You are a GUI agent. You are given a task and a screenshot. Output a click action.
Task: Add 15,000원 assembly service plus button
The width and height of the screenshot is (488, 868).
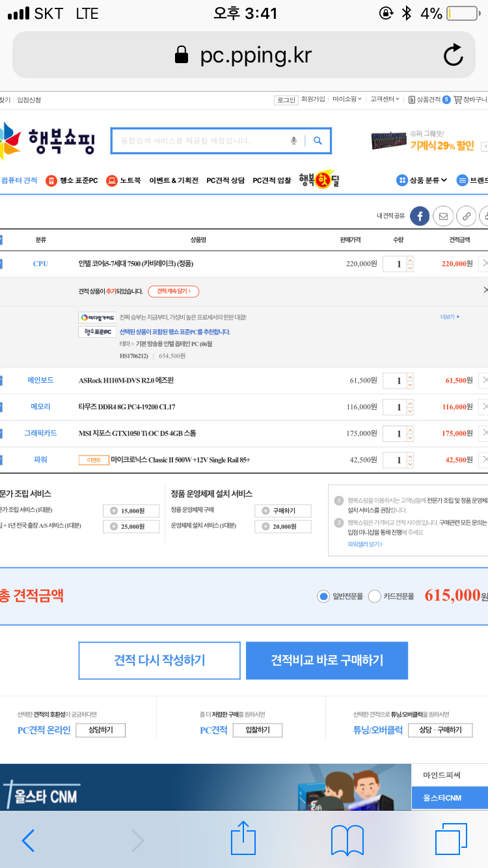131,511
